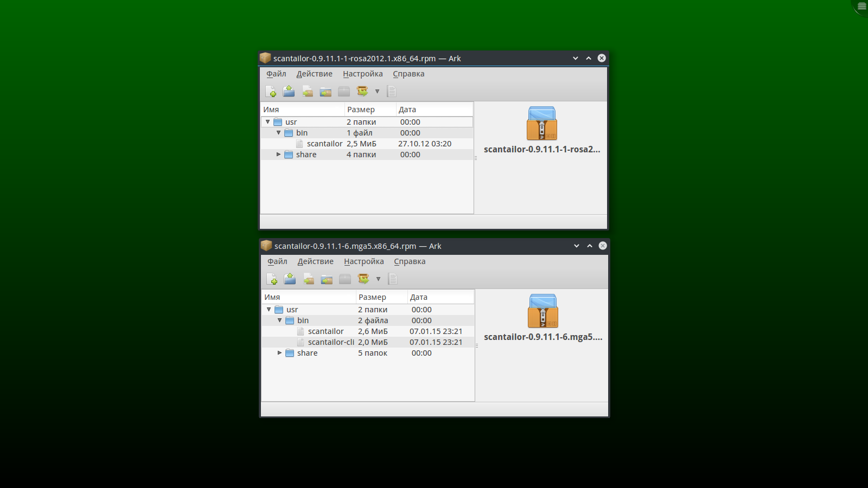The image size is (868, 488).
Task: Click the rosa2012 archive thumbnail in info panel
Action: pyautogui.click(x=542, y=123)
